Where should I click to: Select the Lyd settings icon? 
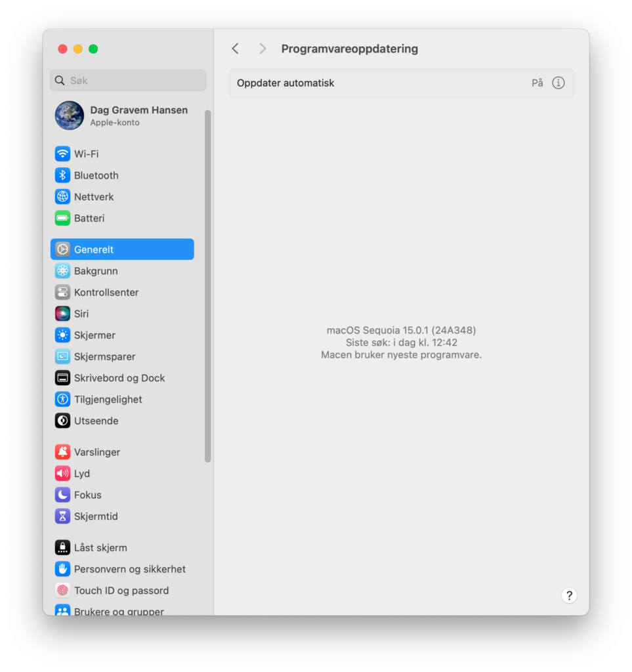pos(62,473)
